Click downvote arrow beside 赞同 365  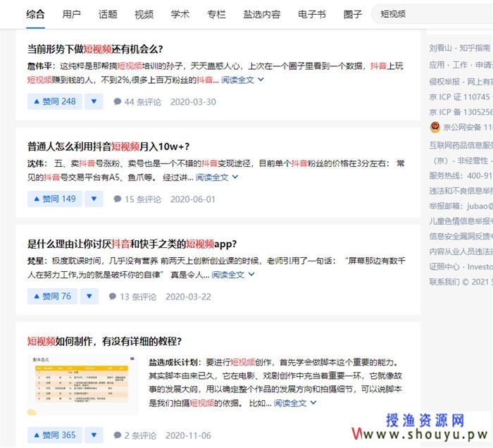[94, 435]
